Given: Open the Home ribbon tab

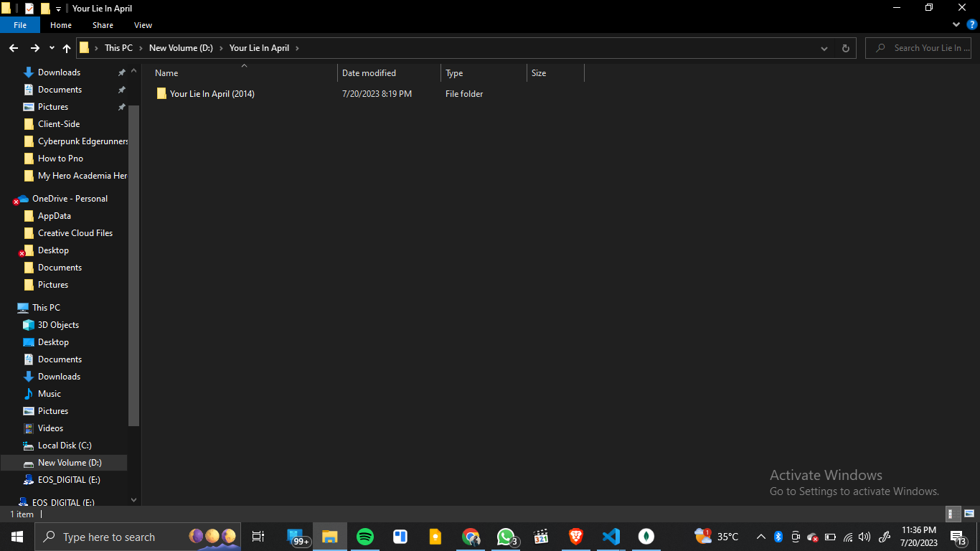Looking at the screenshot, I should pyautogui.click(x=61, y=25).
